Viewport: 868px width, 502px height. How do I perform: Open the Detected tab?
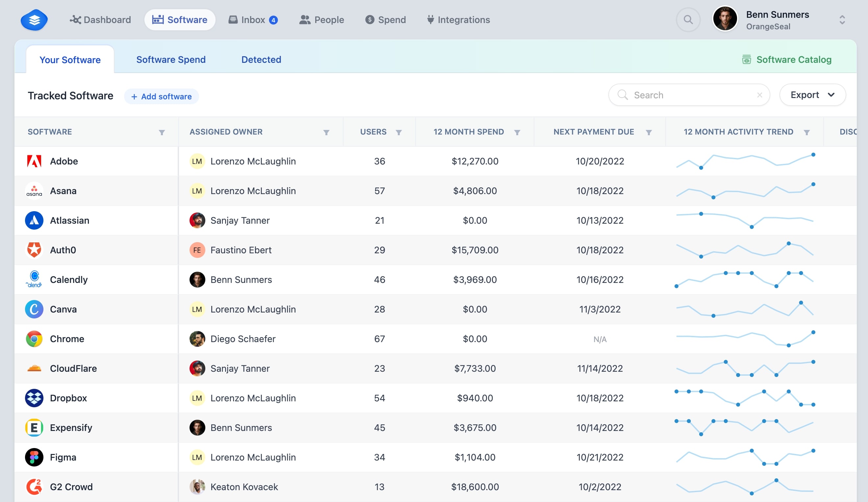[261, 60]
